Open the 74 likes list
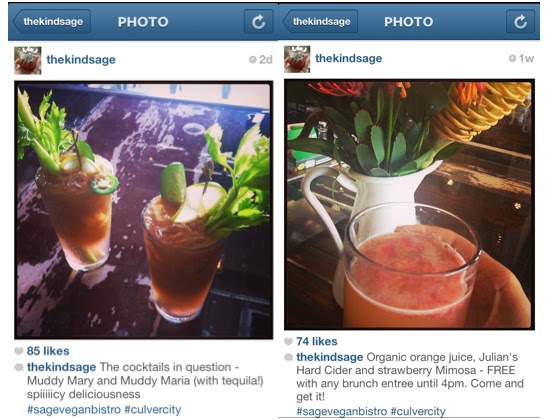 pos(317,341)
